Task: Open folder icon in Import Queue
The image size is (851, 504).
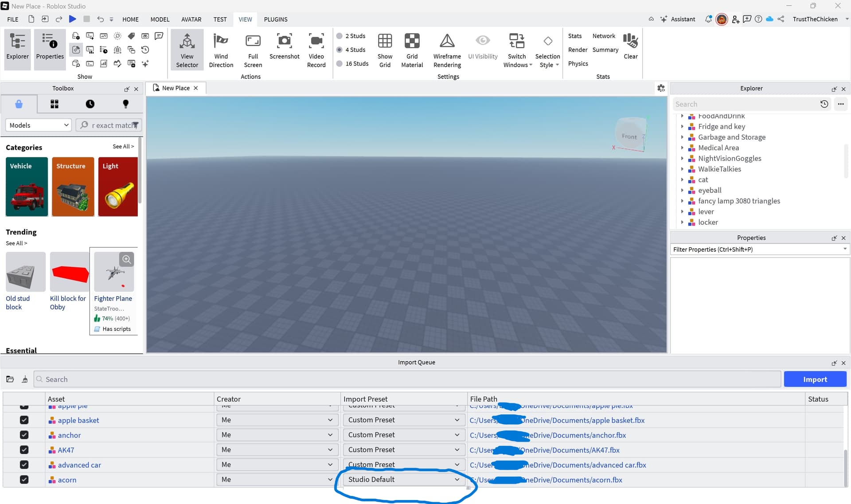Action: coord(10,379)
